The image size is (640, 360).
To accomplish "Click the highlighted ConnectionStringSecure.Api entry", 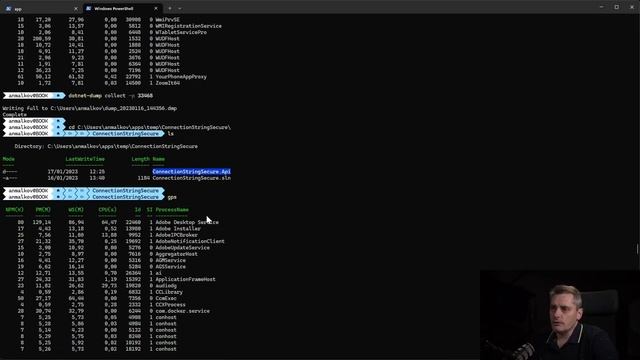I will [191, 171].
